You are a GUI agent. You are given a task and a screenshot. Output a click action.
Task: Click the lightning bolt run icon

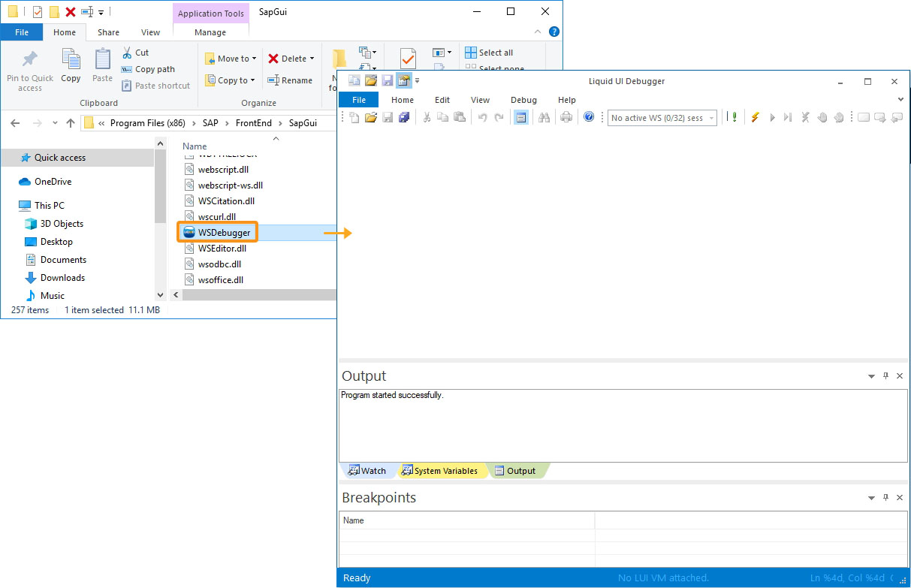point(756,117)
